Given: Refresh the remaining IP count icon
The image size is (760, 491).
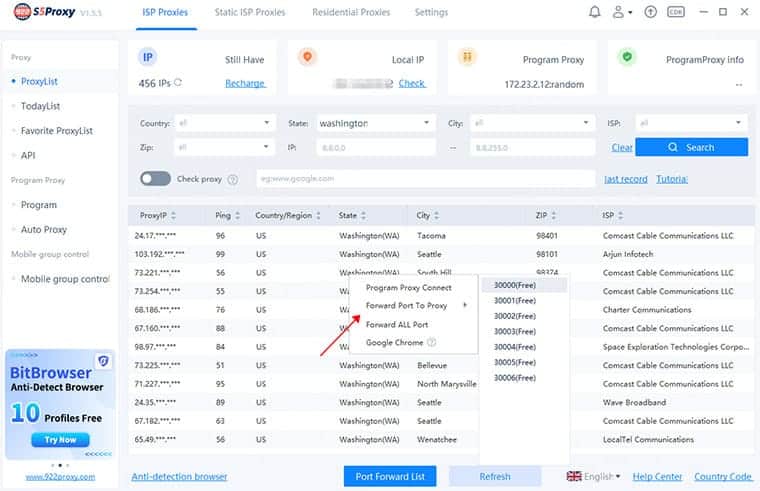Looking at the screenshot, I should [179, 83].
